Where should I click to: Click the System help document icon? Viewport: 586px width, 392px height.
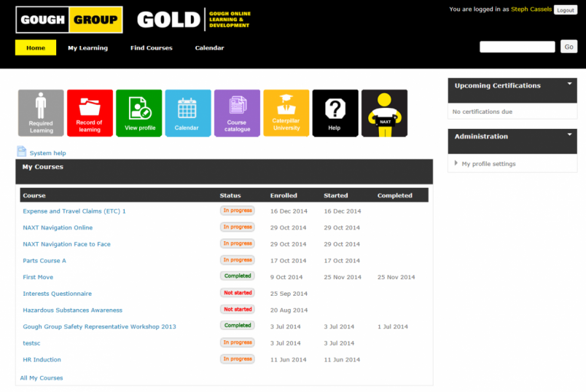pos(22,152)
